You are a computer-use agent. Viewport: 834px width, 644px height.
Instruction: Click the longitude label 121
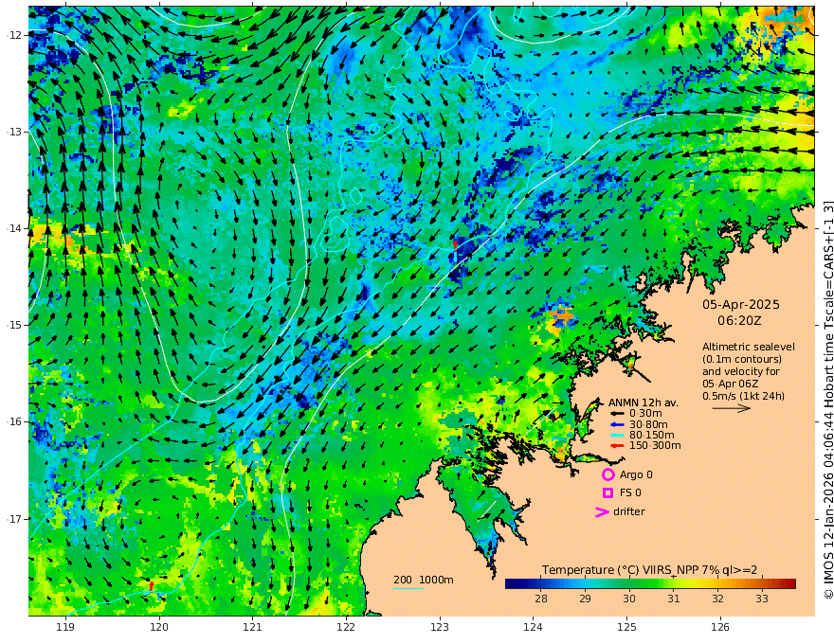coord(253,627)
